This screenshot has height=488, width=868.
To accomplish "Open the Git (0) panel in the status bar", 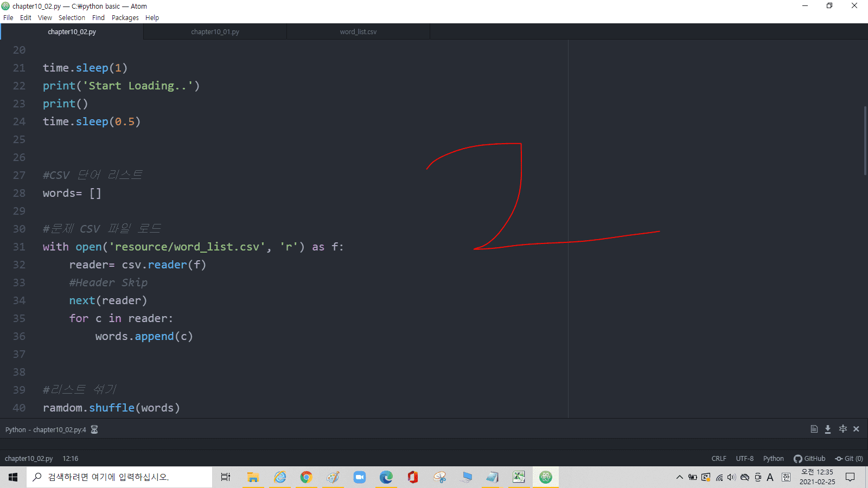I will 849,459.
